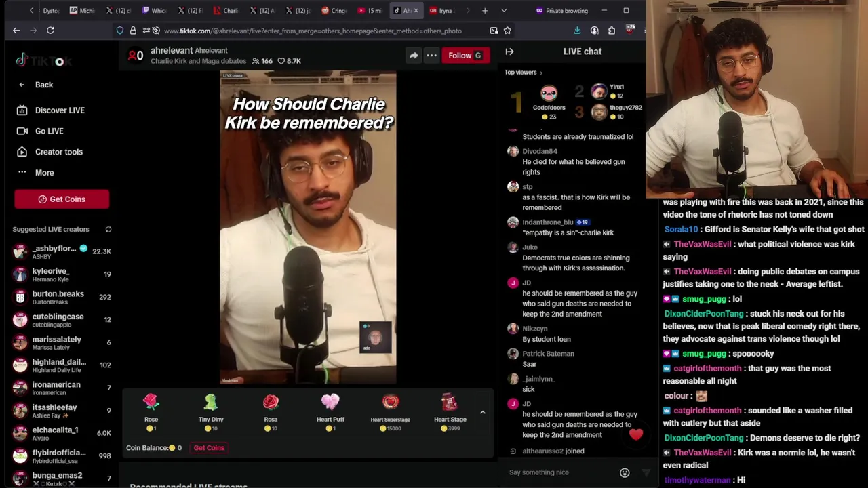Open Divodan84 chat commenter profile
868x488 pixels.
(540, 152)
